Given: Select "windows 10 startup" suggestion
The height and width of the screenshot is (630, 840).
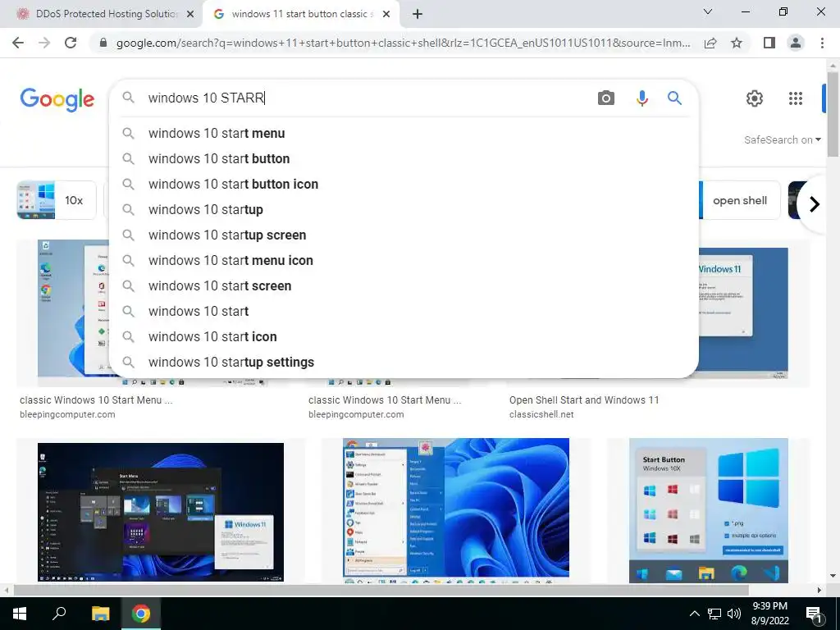Looking at the screenshot, I should pos(404,209).
